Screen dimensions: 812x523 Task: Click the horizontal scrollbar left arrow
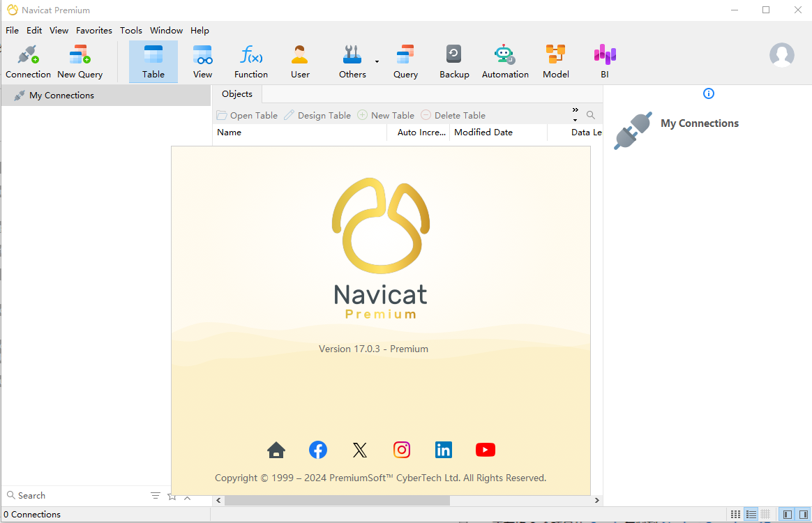point(218,500)
